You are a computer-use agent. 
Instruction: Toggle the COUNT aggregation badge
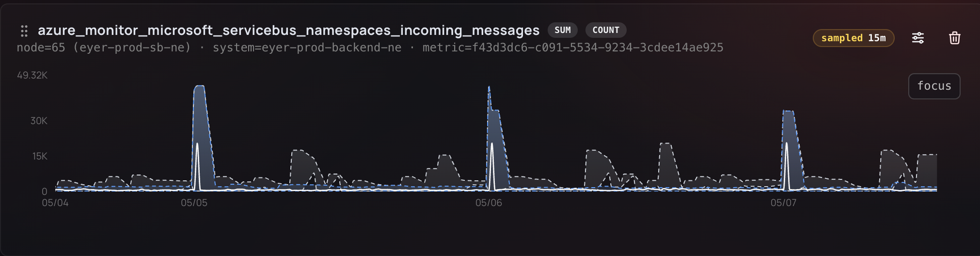(606, 30)
